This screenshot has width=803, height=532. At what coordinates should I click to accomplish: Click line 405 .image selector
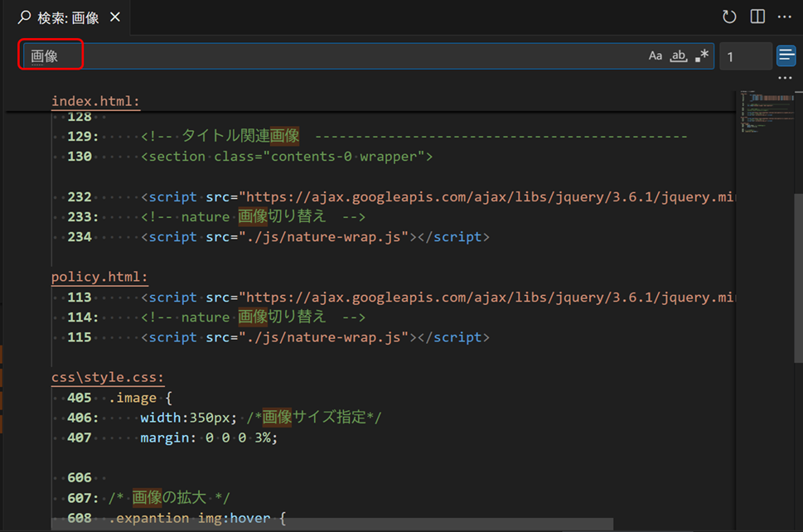pyautogui.click(x=140, y=398)
